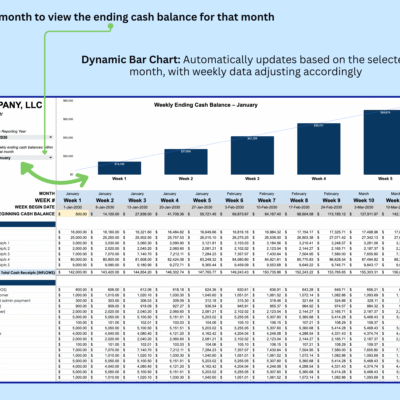Click the February month cell above Week 6

pos(234,194)
